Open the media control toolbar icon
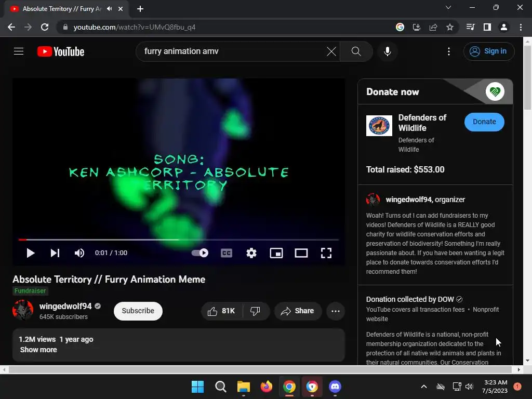This screenshot has height=399, width=532. coord(470,27)
